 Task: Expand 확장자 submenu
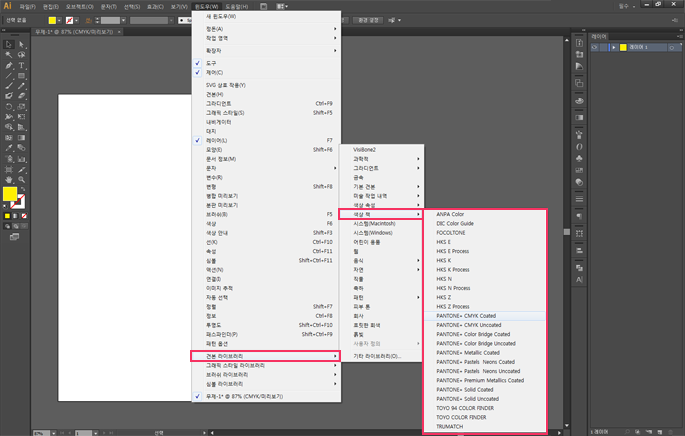266,51
